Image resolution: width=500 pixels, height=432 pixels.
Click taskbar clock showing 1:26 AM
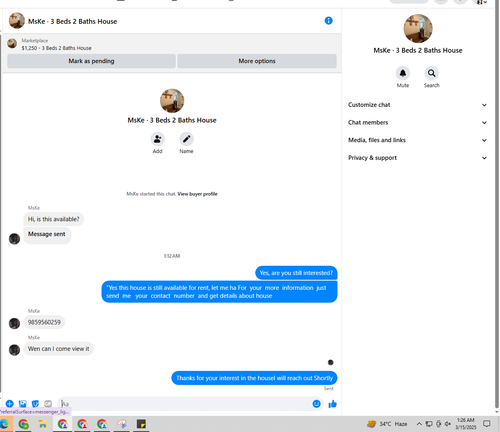[x=465, y=424]
